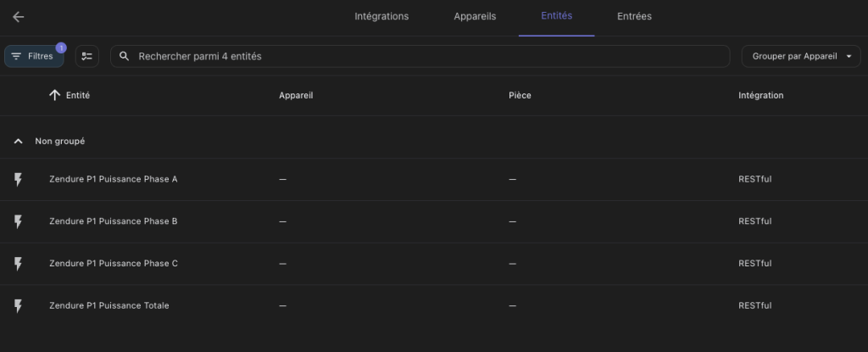Sort by Intégration column header
Screen dimensions: 868x352
[x=760, y=96]
